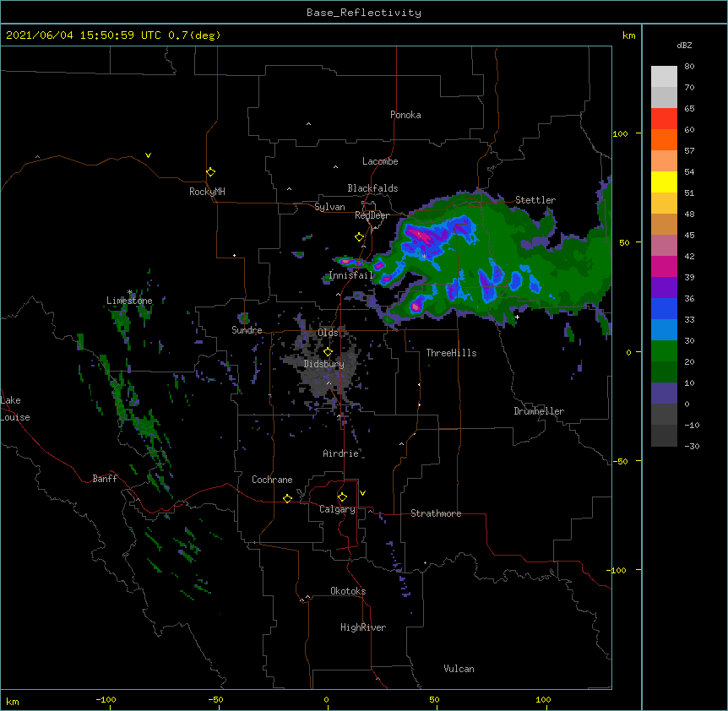Click the light gray 70 dBZ legend color
The width and height of the screenshot is (728, 711).
click(664, 77)
